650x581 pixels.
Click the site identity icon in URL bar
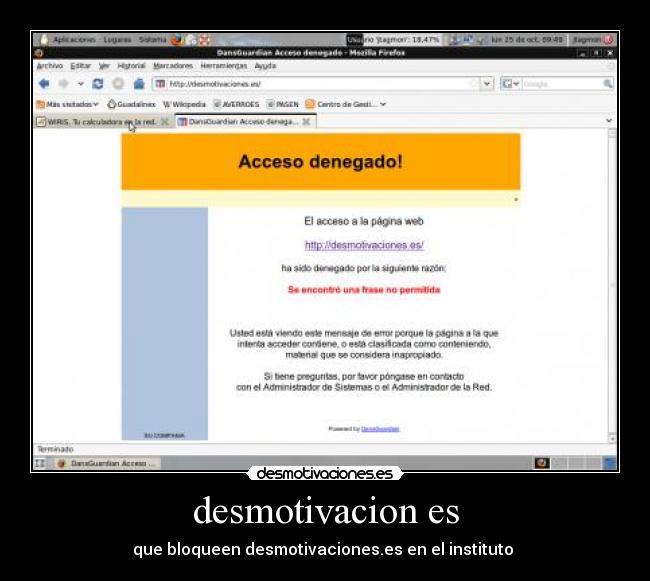(160, 84)
